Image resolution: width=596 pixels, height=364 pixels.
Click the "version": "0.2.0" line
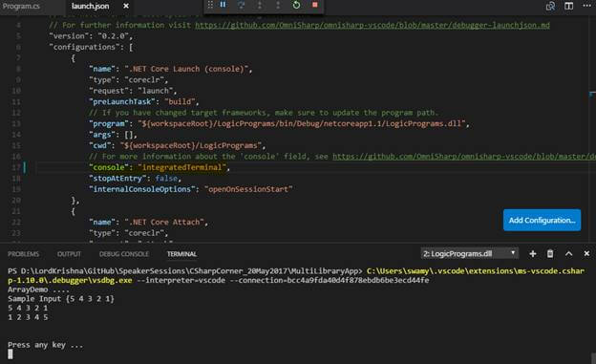[x=91, y=36]
